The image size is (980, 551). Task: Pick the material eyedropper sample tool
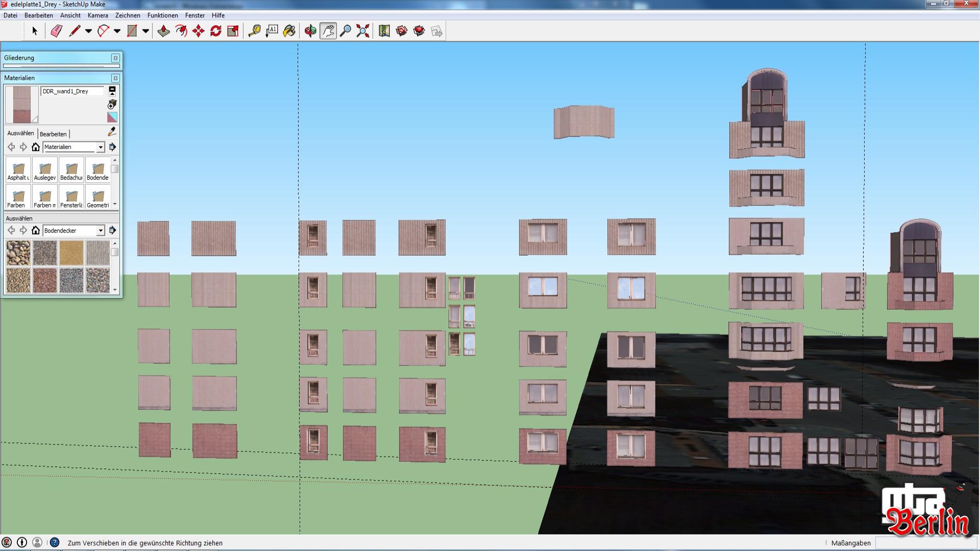[x=112, y=132]
